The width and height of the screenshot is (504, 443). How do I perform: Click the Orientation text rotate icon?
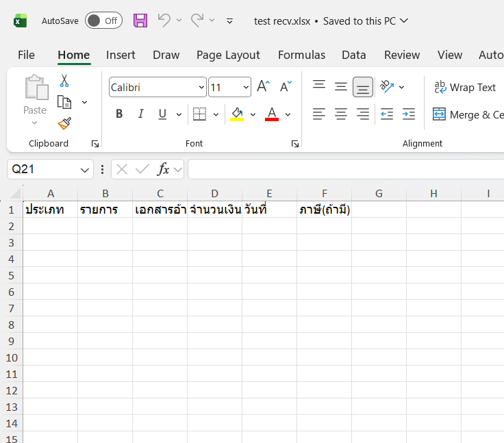(387, 86)
